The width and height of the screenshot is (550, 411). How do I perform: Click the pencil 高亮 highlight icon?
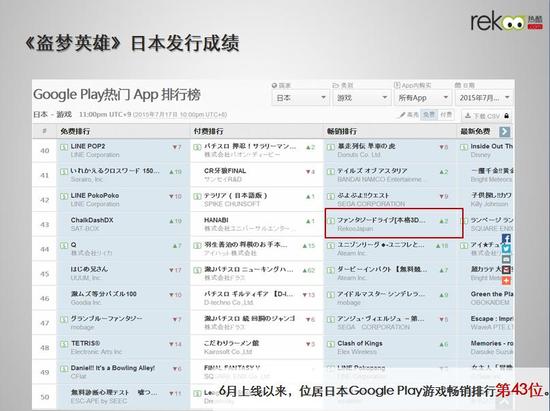coord(402,115)
